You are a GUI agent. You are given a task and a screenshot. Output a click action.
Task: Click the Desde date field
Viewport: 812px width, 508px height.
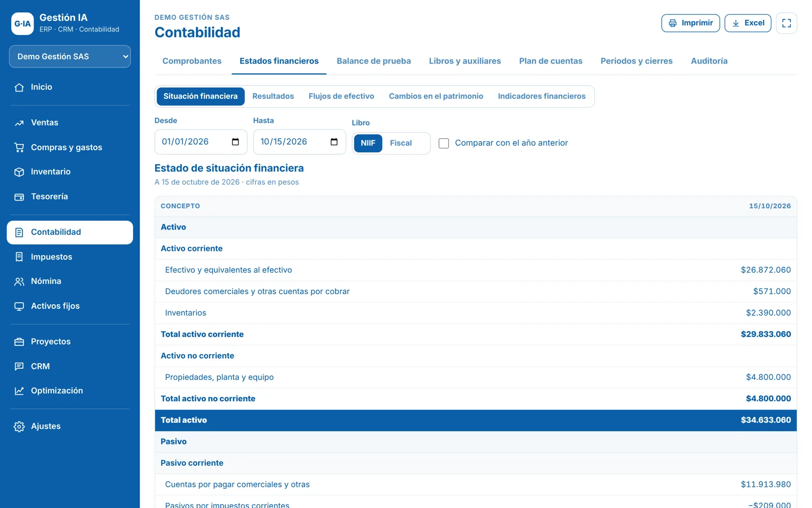(x=201, y=142)
